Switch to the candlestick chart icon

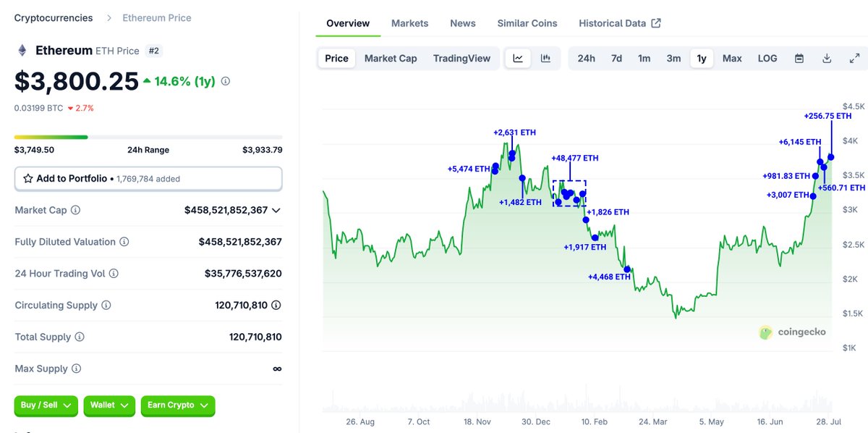coord(546,58)
